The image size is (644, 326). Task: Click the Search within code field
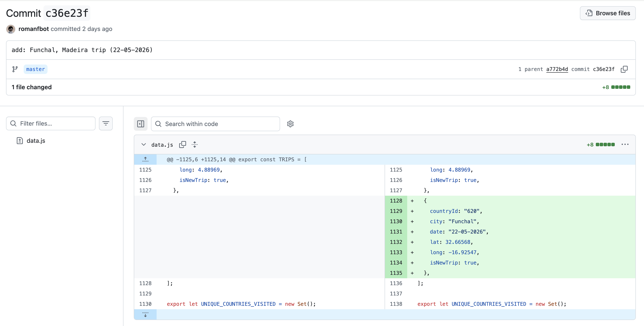[x=216, y=124]
